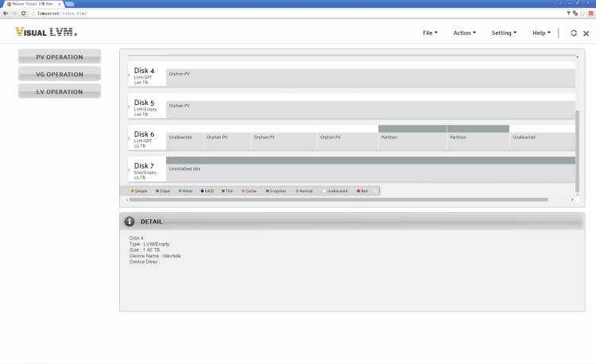Click the DETAIL panel info icon
596x364 pixels.
(x=130, y=221)
